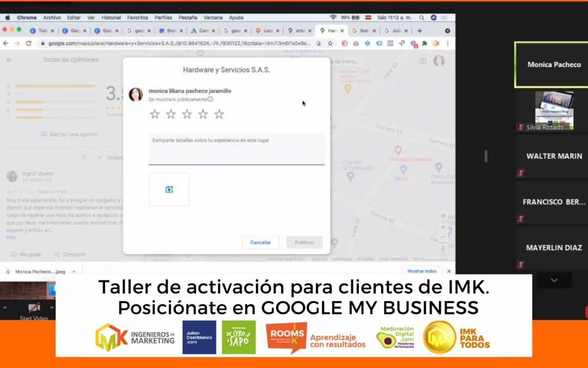Open Chrome three-dot menu
This screenshot has width=588, height=368.
click(x=448, y=43)
